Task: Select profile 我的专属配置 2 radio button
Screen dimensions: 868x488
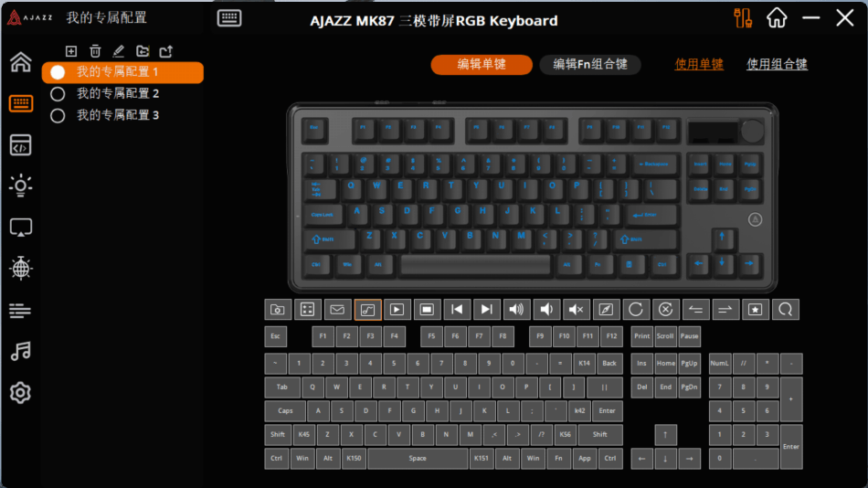Action: click(58, 93)
